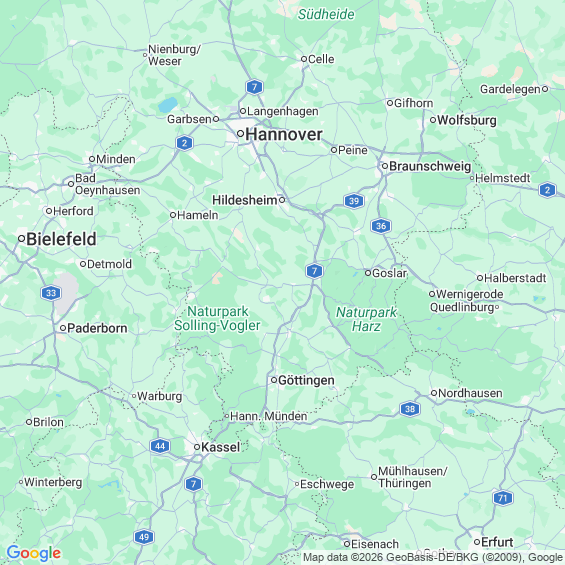This screenshot has width=565, height=565.
Task: Click the A7 highway shield near Langenhagen
Action: pos(254,87)
